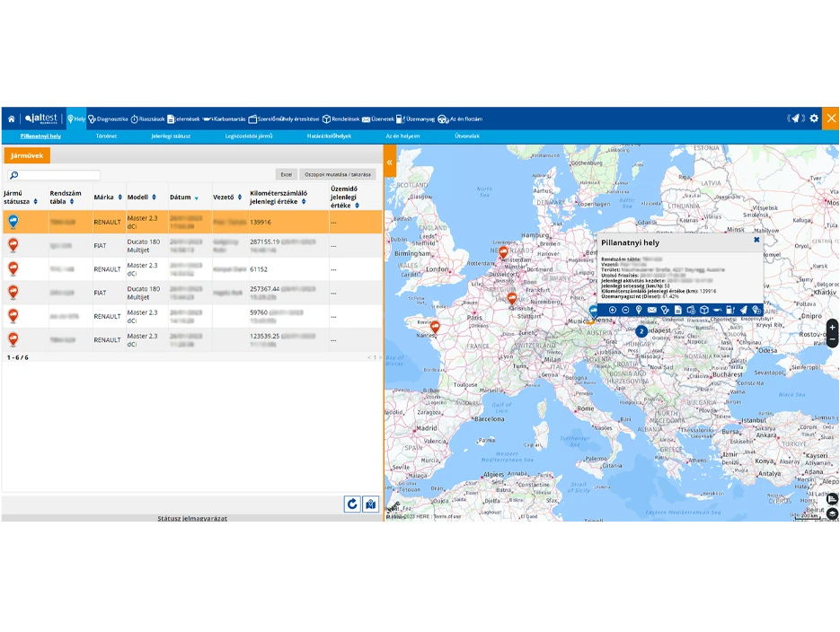Screen dimensions: 840x632
Task: Click the orange vehicle marker near Nantes
Action: click(435, 327)
